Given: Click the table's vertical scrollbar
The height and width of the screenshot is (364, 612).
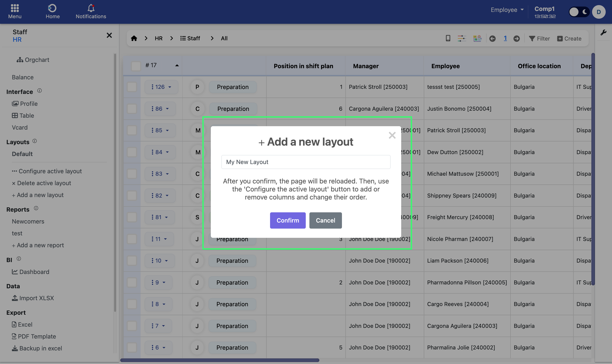Looking at the screenshot, I should pos(593,169).
